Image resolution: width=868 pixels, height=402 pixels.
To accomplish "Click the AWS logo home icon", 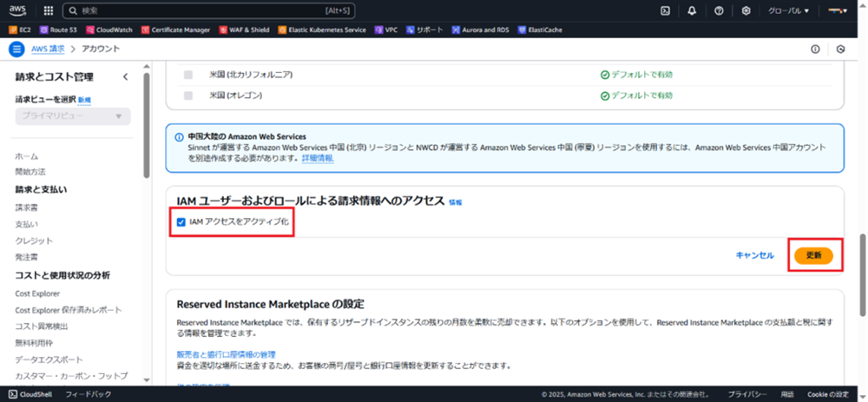I will (x=18, y=11).
